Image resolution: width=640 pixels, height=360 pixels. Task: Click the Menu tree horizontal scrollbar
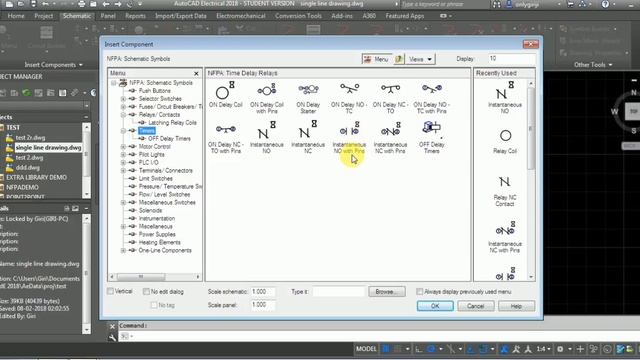tap(155, 277)
